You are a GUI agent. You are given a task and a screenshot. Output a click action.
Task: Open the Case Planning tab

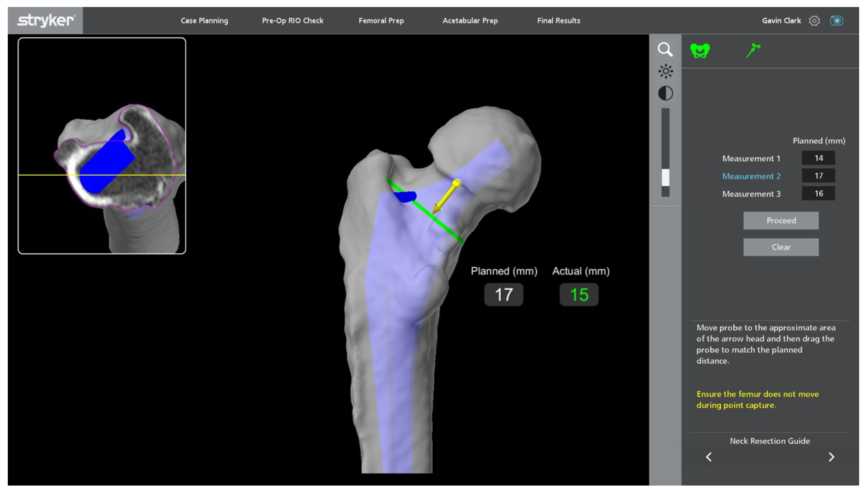[204, 21]
